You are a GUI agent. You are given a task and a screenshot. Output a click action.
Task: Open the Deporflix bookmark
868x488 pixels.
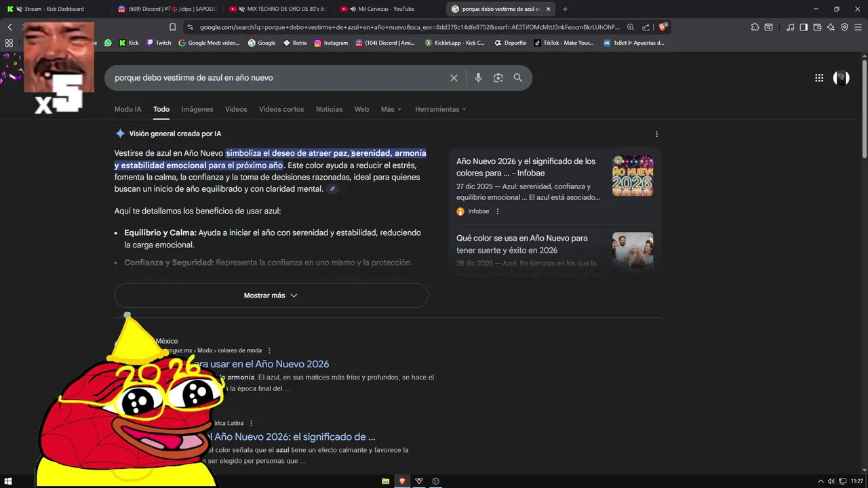click(x=511, y=43)
